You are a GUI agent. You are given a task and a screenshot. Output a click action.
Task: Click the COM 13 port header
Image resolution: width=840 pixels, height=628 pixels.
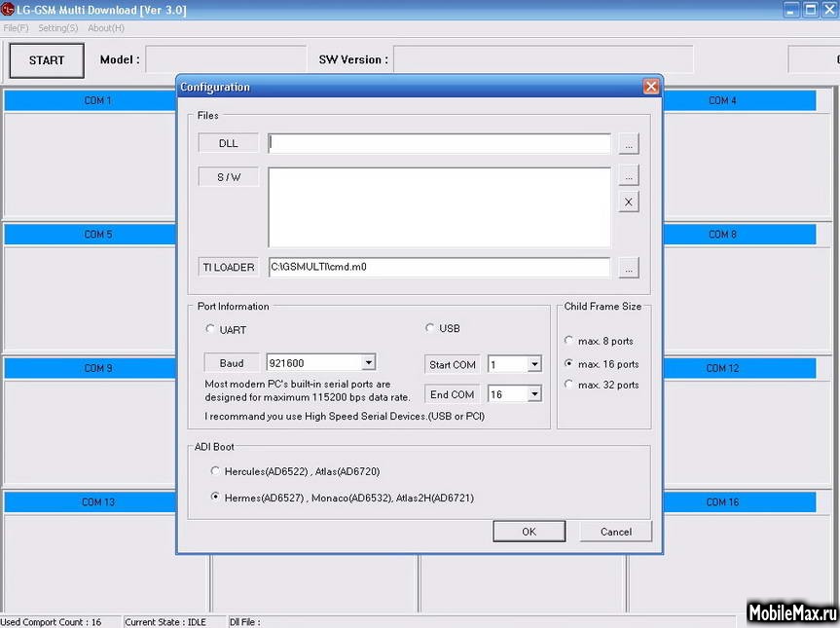click(x=90, y=502)
